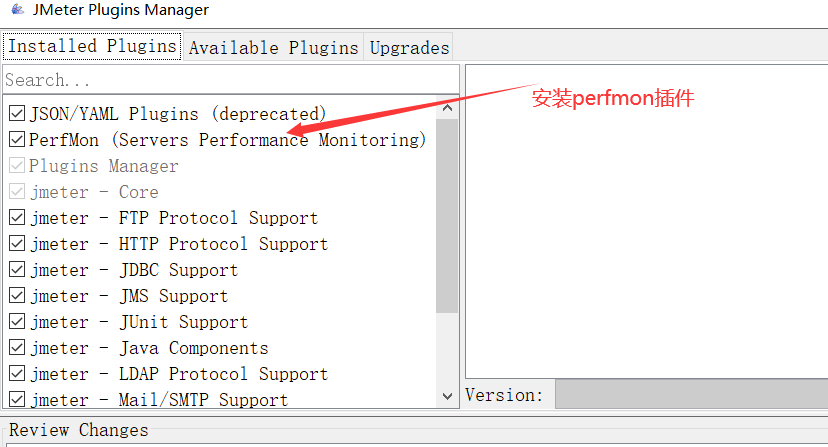Click the plugin list scroll-up arrow
828x447 pixels.
coord(447,108)
